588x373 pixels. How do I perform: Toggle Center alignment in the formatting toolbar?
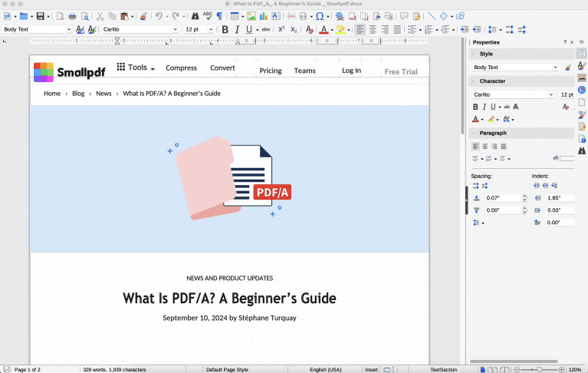pyautogui.click(x=373, y=29)
